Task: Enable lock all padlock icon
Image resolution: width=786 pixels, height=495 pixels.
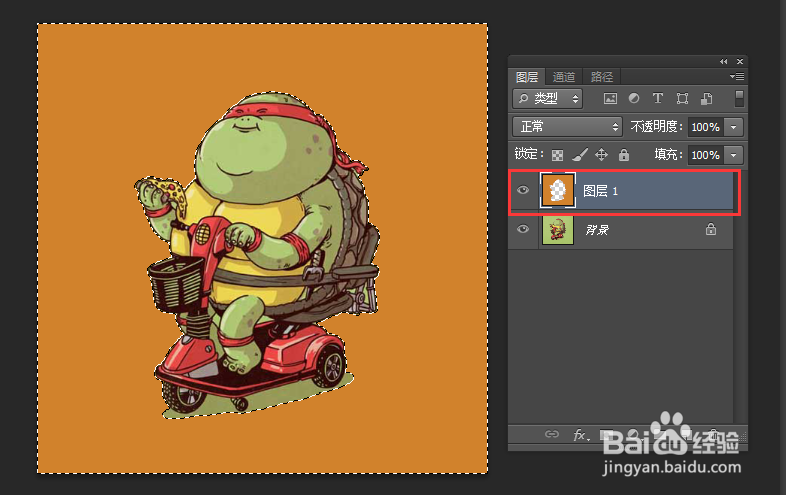Action: 624,154
